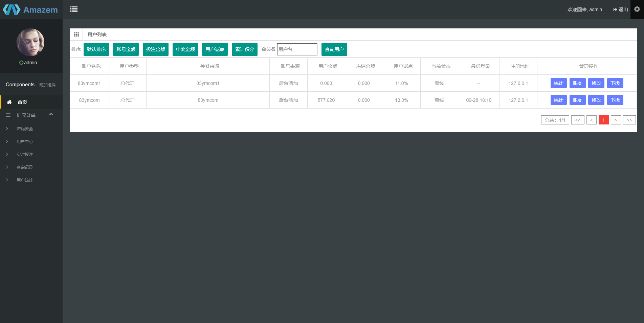Viewport: 644px width, 323px height.
Task: Select page 1 in pagination
Action: (603, 120)
